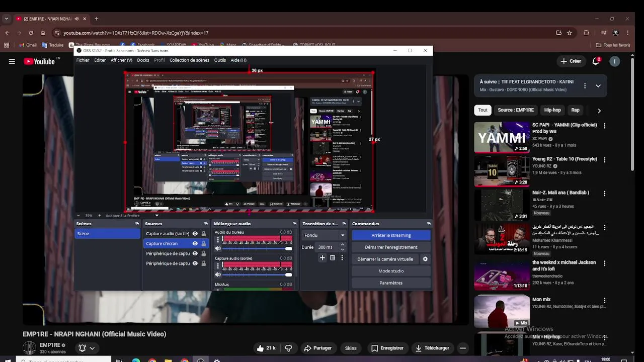Add a new transition with plus icon
The height and width of the screenshot is (362, 644).
[323, 258]
